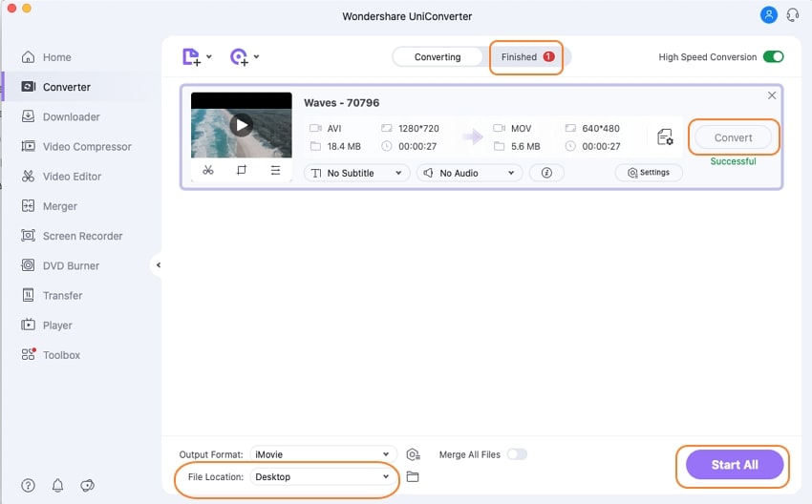Toggle High Speed Conversion switch
Image resolution: width=812 pixels, height=504 pixels.
tap(773, 57)
